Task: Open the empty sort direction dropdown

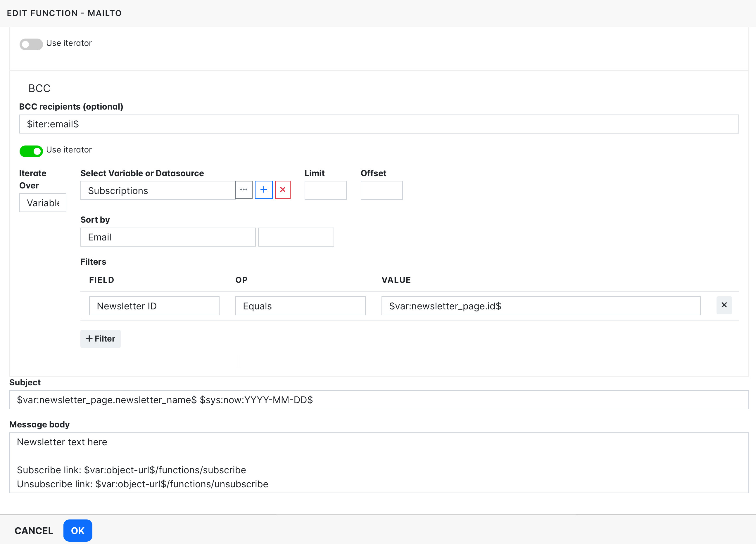Action: coord(296,237)
